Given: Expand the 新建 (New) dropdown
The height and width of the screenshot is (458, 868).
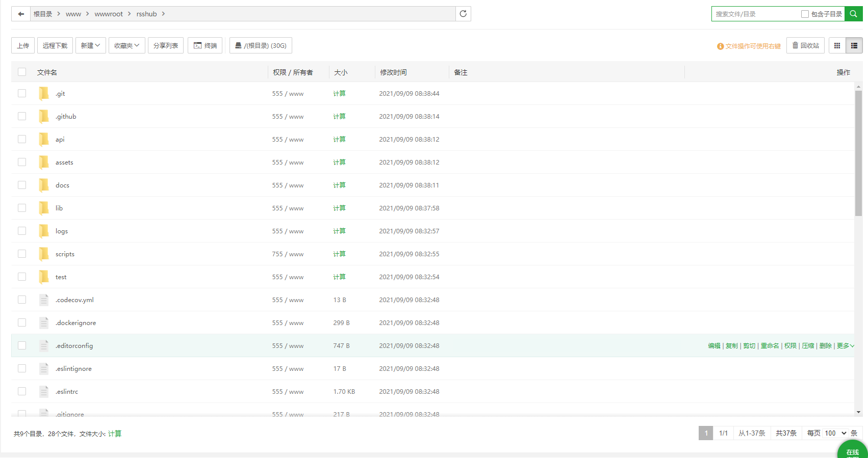Looking at the screenshot, I should pyautogui.click(x=90, y=45).
